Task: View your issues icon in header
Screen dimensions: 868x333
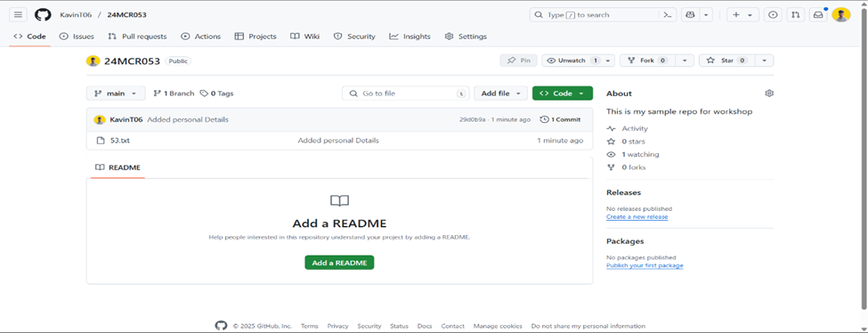Action: click(773, 15)
